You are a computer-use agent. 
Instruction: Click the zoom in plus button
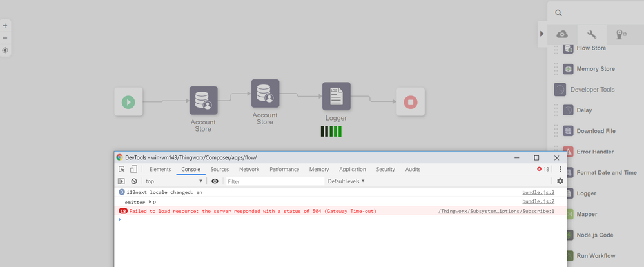click(5, 25)
